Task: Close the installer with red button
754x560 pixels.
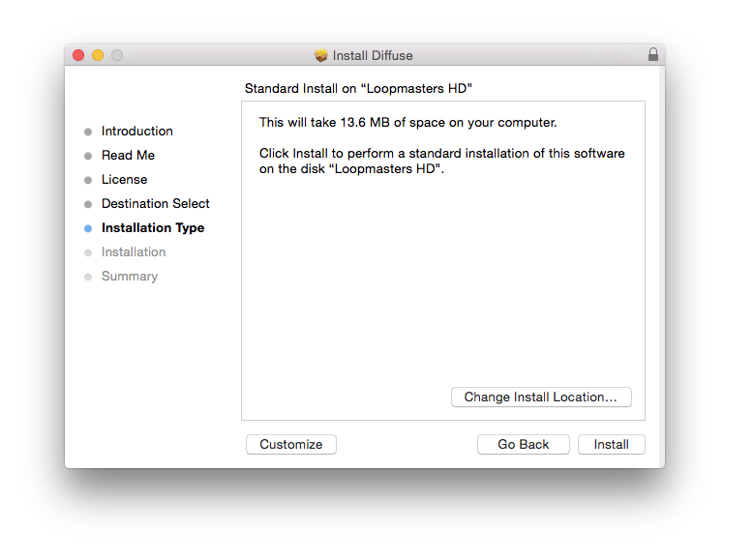Action: click(x=78, y=55)
